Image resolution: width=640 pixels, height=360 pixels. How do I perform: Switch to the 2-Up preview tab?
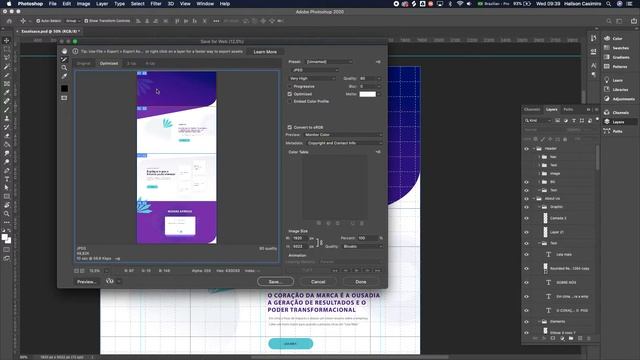click(x=131, y=63)
